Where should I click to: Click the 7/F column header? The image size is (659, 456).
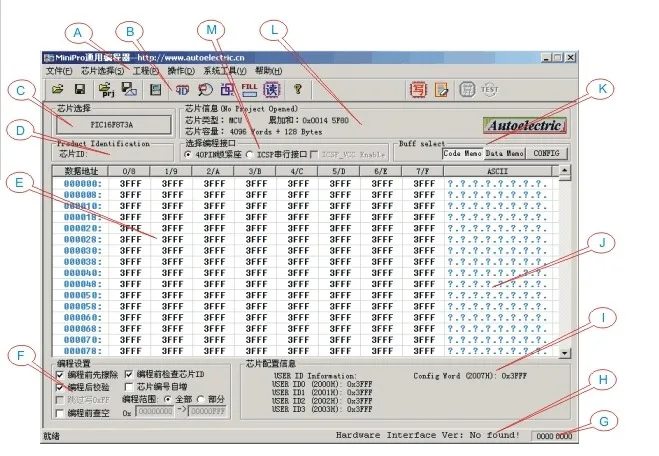coord(423,171)
